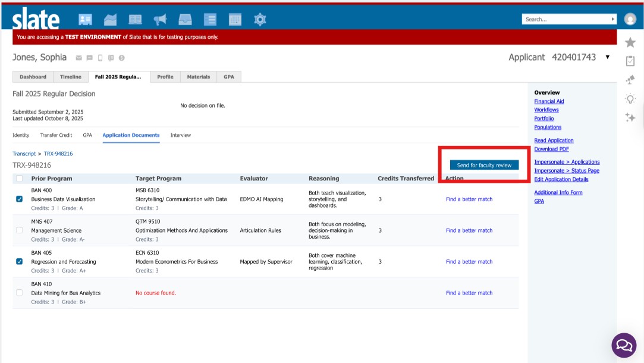Click Send for faculty review button
Image resolution: width=644 pixels, height=363 pixels.
pos(484,165)
